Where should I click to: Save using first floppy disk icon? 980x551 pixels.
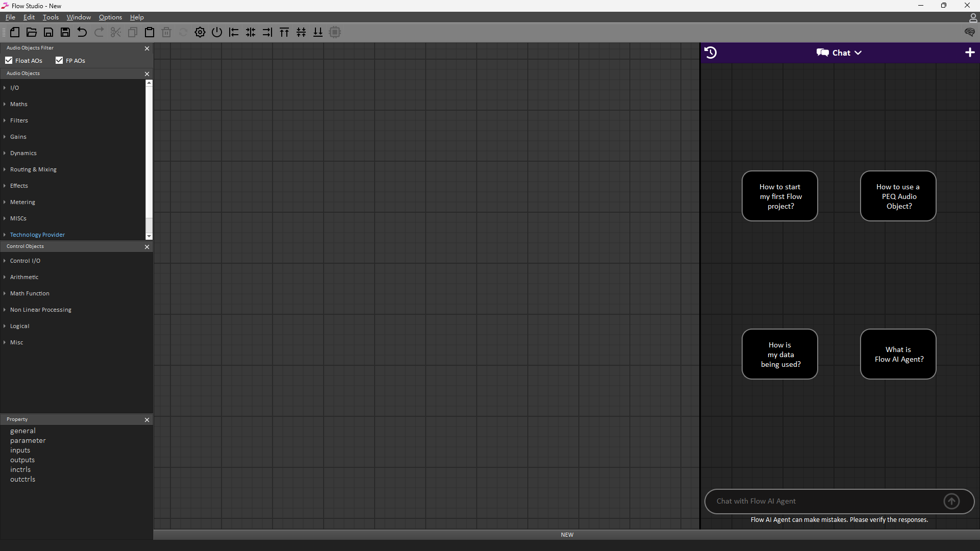[48, 32]
